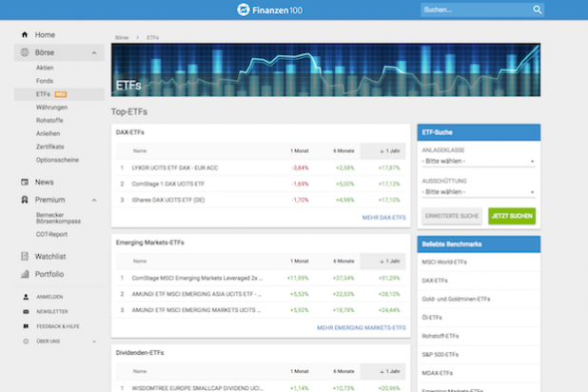Open ComStage 1 DAX UCITS ETF
The width and height of the screenshot is (588, 392).
[x=261, y=184]
